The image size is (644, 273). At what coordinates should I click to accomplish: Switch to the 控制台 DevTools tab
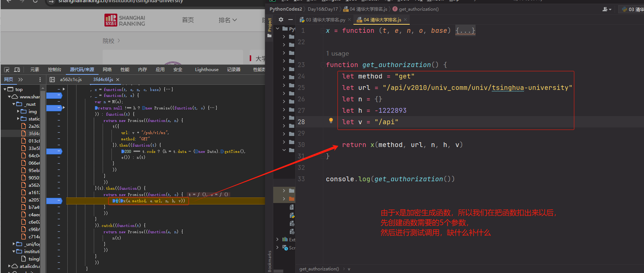54,70
